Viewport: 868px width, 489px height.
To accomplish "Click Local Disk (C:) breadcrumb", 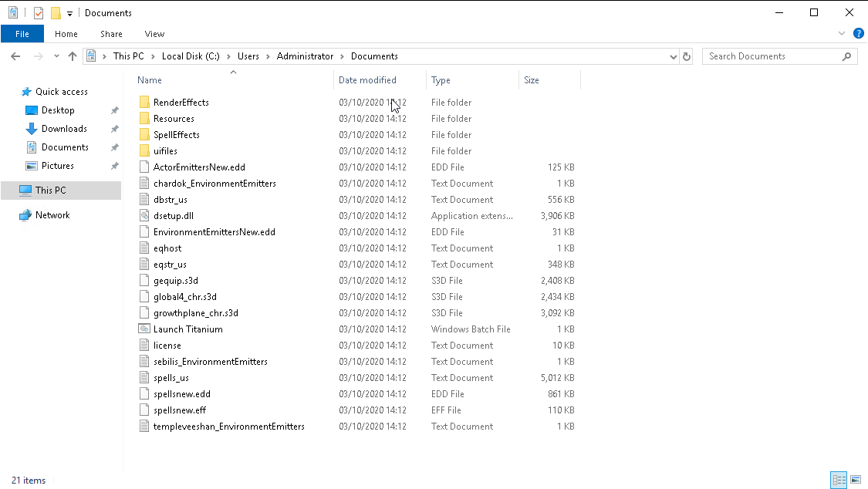I will click(191, 56).
